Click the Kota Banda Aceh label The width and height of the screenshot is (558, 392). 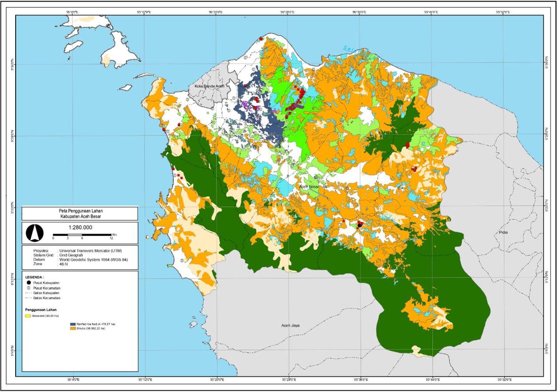(211, 86)
